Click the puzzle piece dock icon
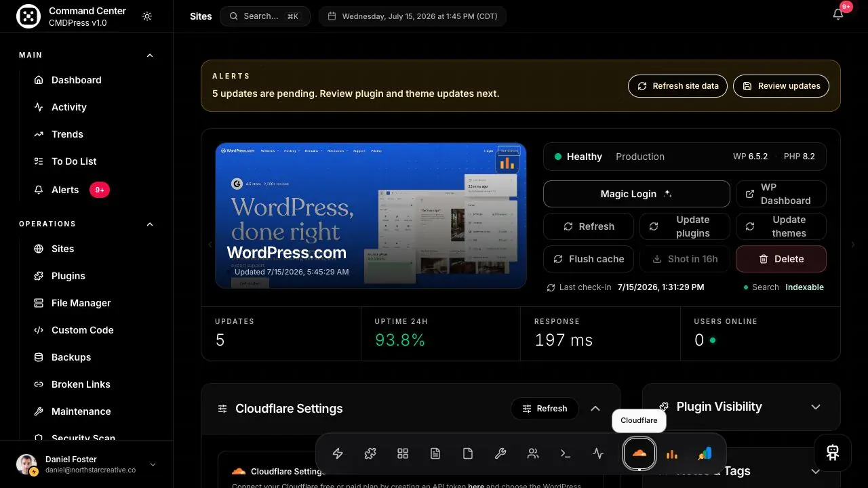This screenshot has width=868, height=488. pos(370,454)
